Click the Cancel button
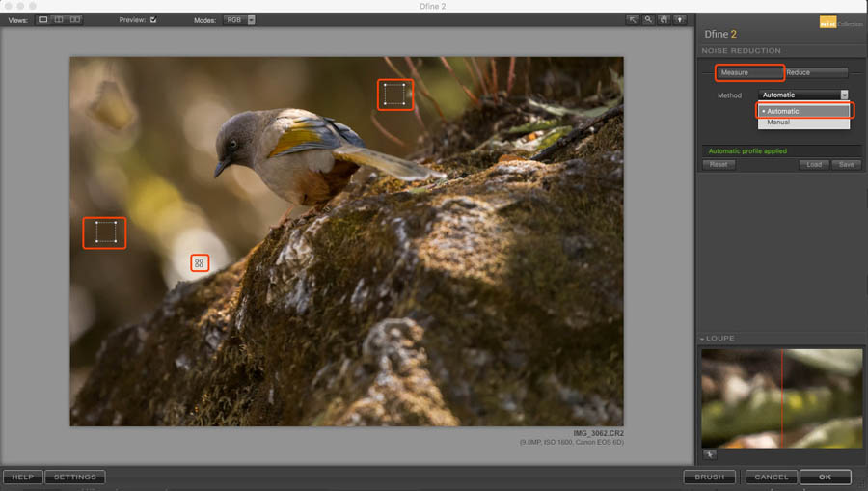The width and height of the screenshot is (868, 491). [x=772, y=477]
